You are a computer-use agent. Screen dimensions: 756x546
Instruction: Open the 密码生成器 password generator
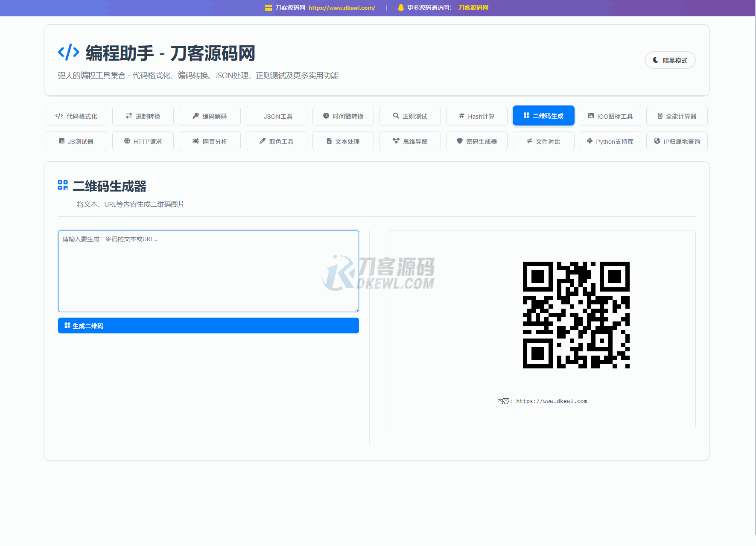click(476, 141)
